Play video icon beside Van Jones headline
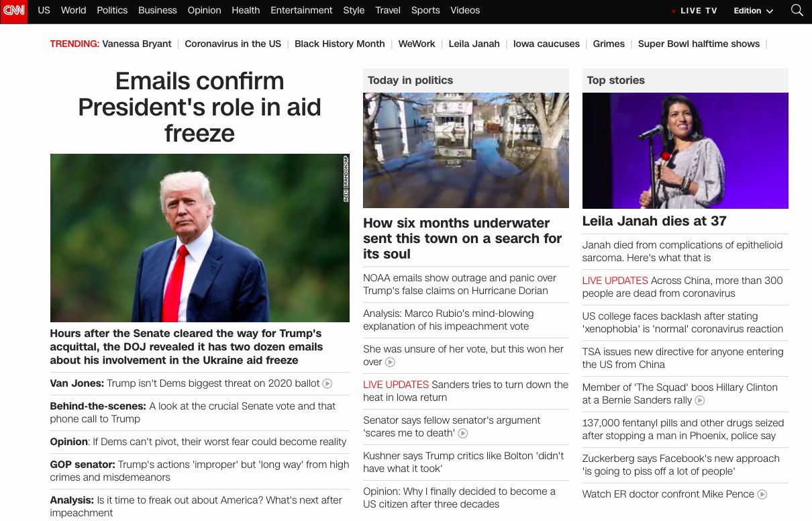812x521 pixels. (327, 384)
